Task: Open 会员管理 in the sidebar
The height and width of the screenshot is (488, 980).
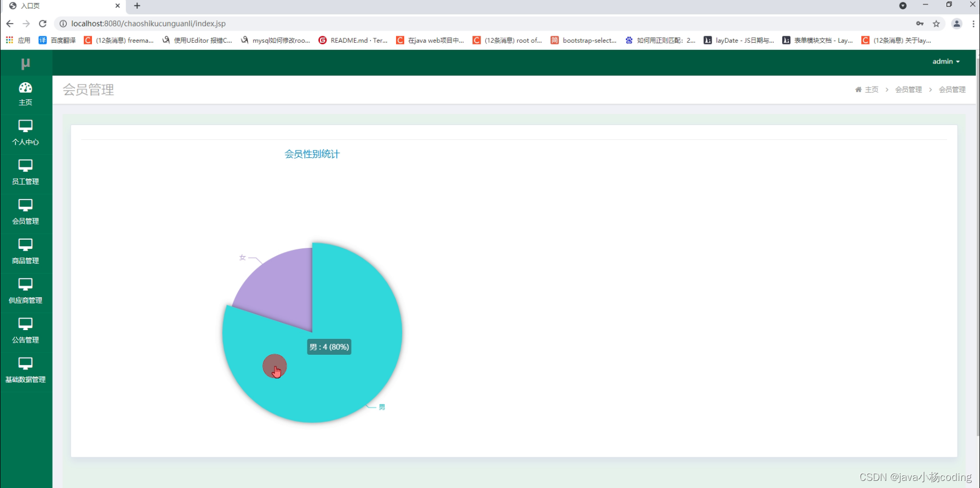Action: tap(26, 212)
